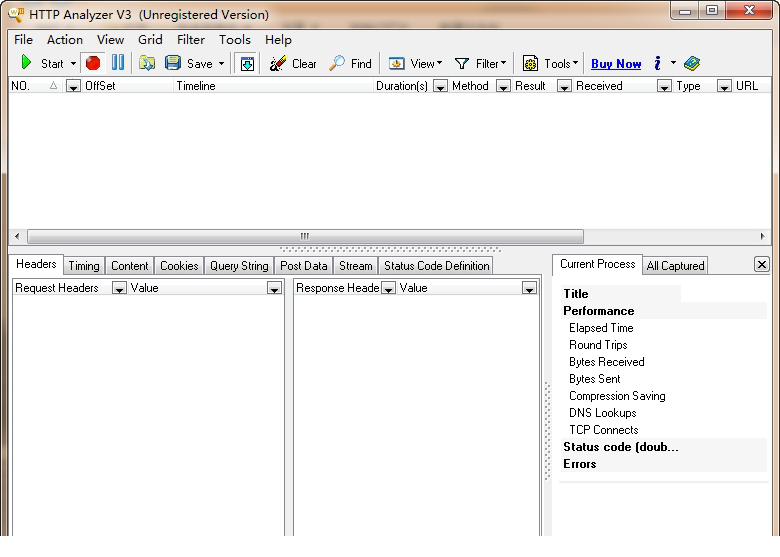Click the Timeline column header
The image size is (780, 557).
(x=273, y=86)
